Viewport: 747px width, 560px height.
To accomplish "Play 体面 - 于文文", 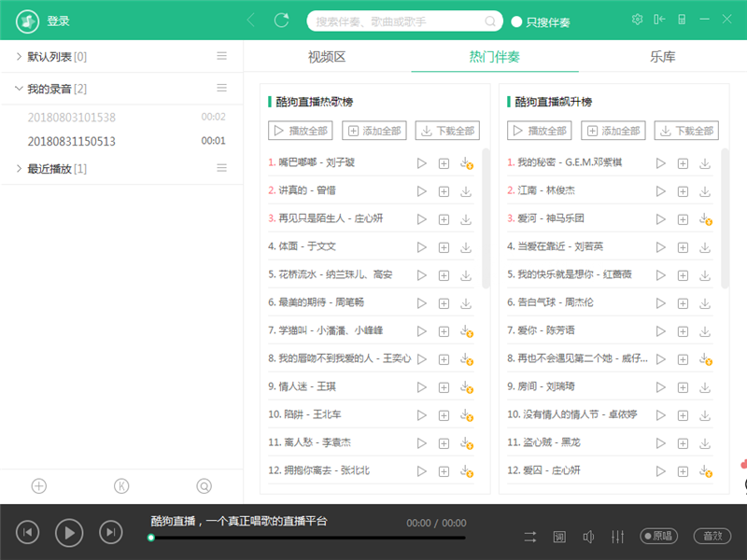I will [422, 247].
